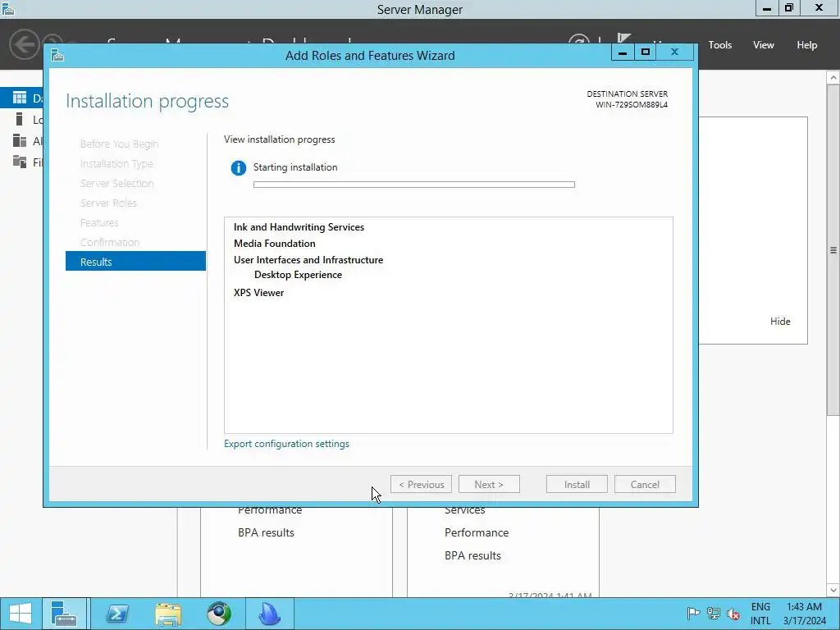840x630 pixels.
Task: Click User Interfaces and Infrastructure entry
Action: point(308,260)
